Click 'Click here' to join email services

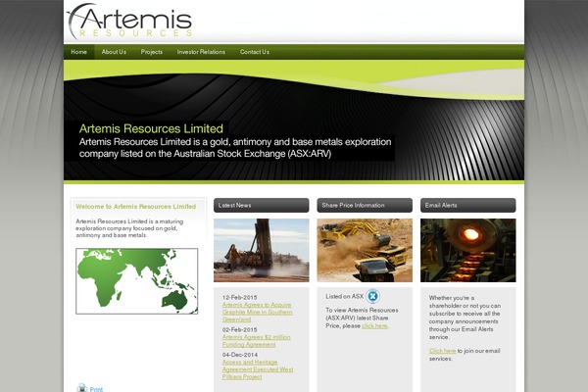(x=443, y=351)
